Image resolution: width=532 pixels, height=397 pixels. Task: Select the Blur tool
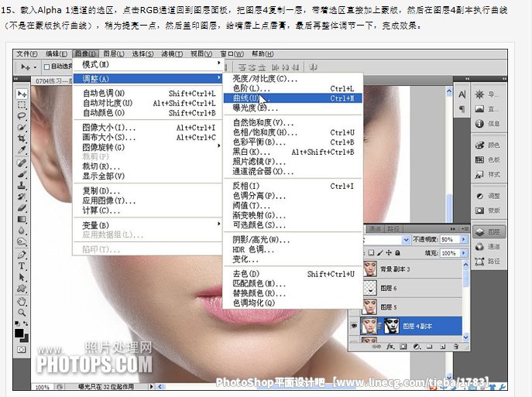(x=22, y=231)
